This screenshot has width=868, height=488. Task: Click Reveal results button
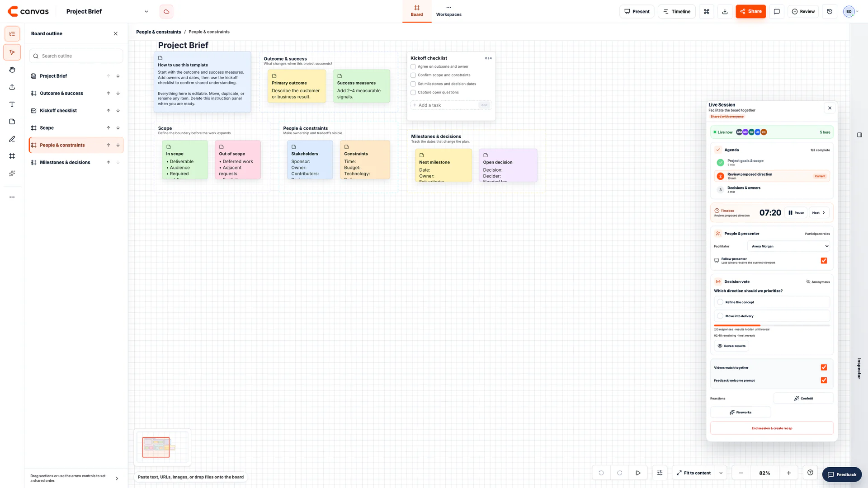[x=731, y=346]
